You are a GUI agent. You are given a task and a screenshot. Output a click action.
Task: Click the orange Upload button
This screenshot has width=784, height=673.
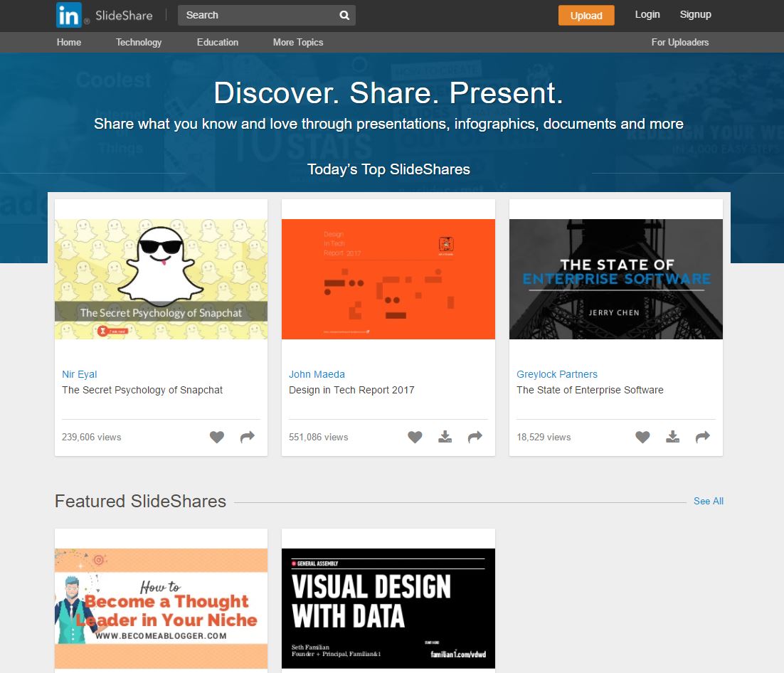[x=586, y=16]
